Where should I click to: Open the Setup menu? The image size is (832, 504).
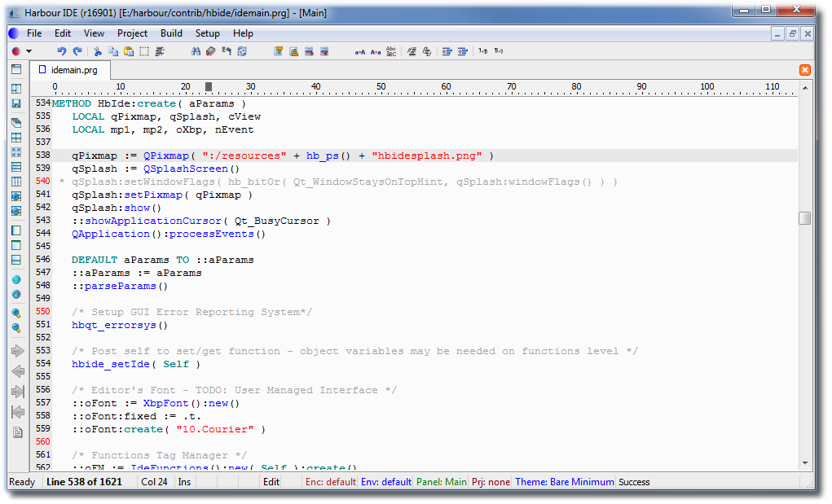click(207, 33)
